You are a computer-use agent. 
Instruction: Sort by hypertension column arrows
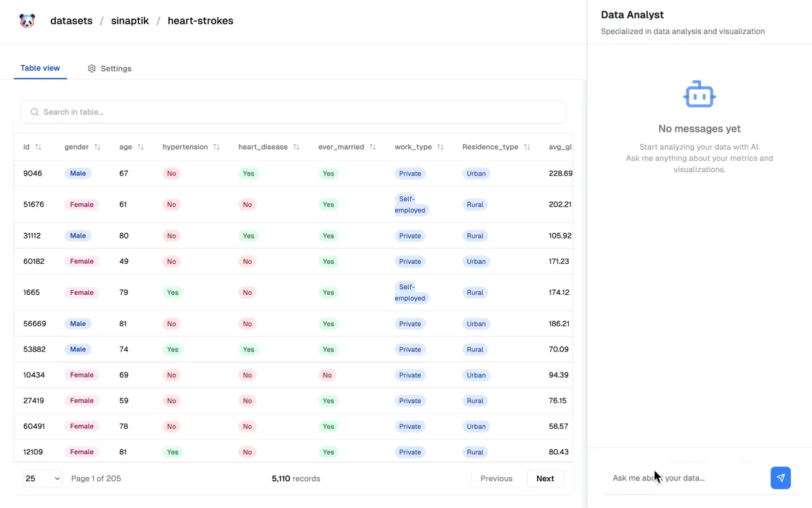pos(216,147)
